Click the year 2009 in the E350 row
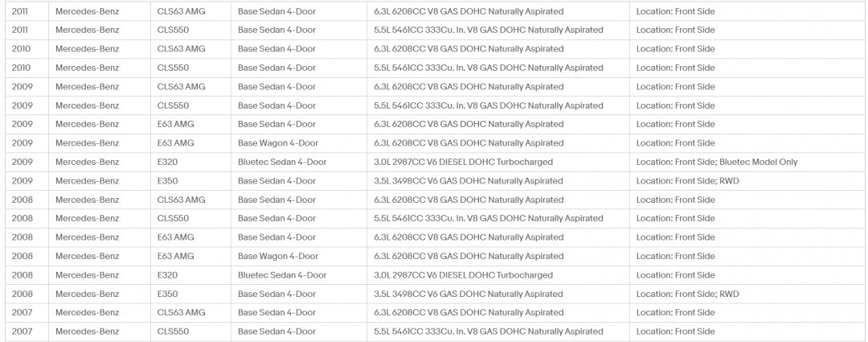This screenshot has height=342, width=868. (x=23, y=181)
